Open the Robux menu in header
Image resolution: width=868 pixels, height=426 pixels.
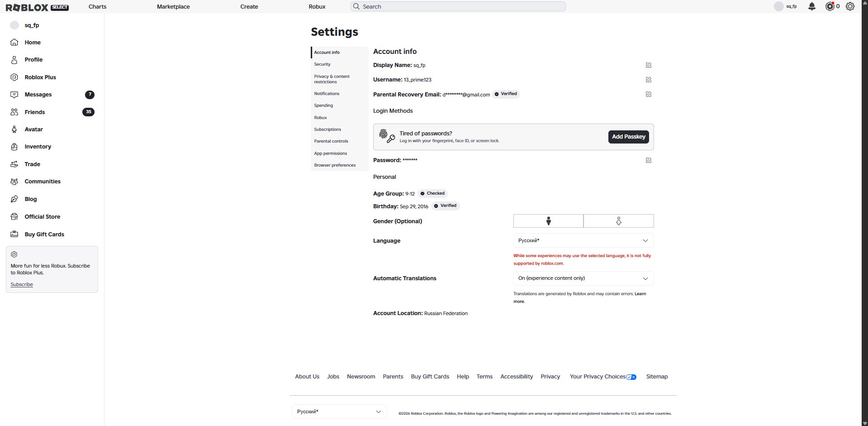click(x=317, y=7)
